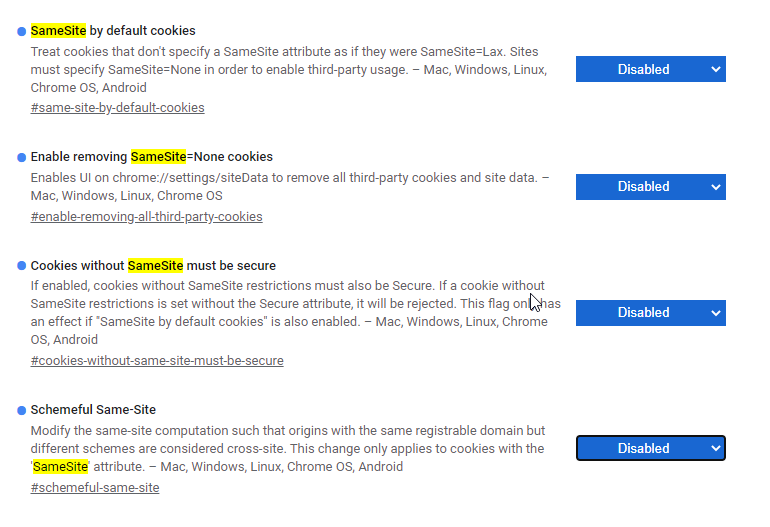Expand the Enable removing SameSite=None cookies dropdown
The width and height of the screenshot is (770, 527).
coord(650,187)
